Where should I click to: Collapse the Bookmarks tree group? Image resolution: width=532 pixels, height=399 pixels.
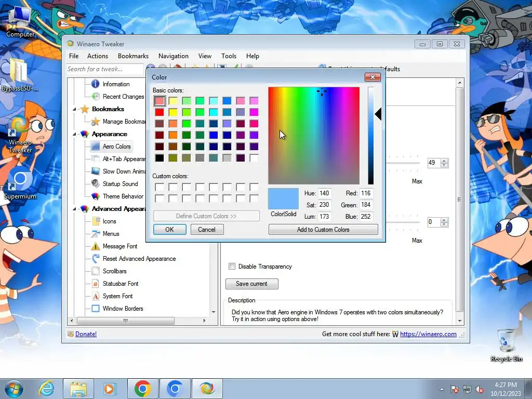74,109
